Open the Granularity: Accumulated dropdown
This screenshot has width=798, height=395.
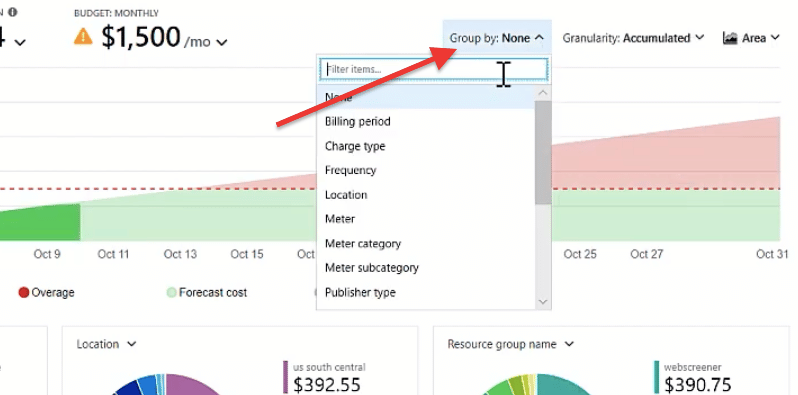point(633,38)
